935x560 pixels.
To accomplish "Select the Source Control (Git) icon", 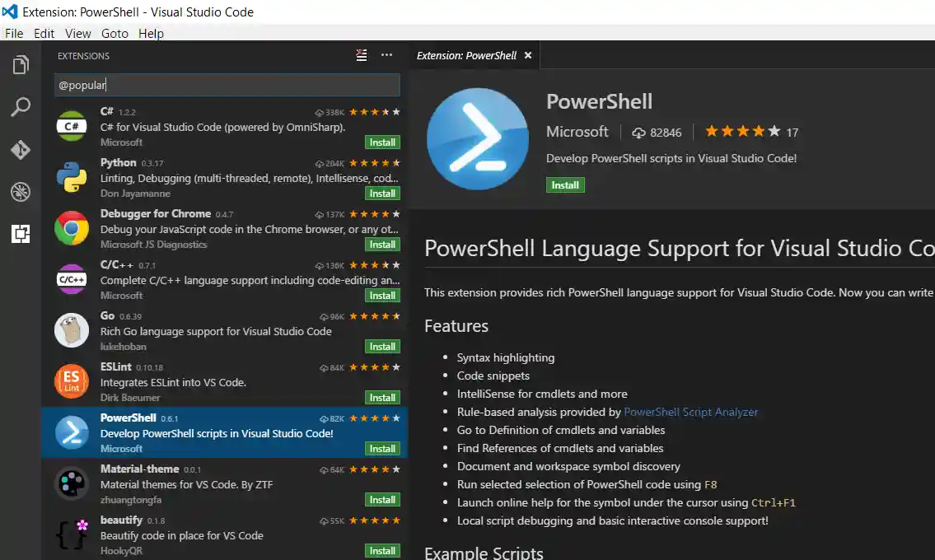I will [x=21, y=150].
